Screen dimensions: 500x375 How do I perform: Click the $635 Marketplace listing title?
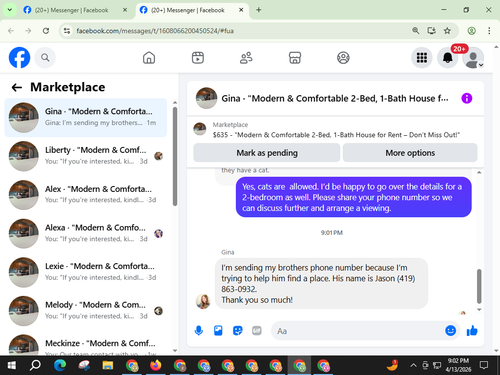336,135
